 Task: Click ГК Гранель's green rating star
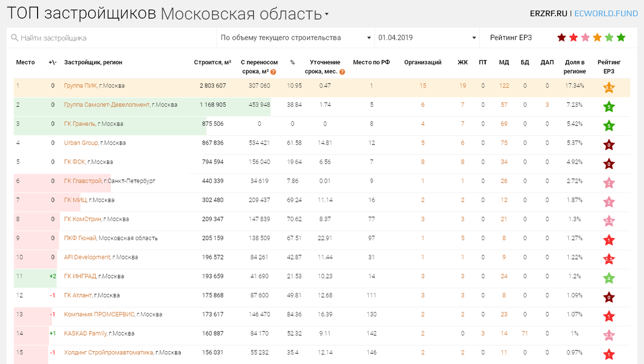(x=609, y=126)
